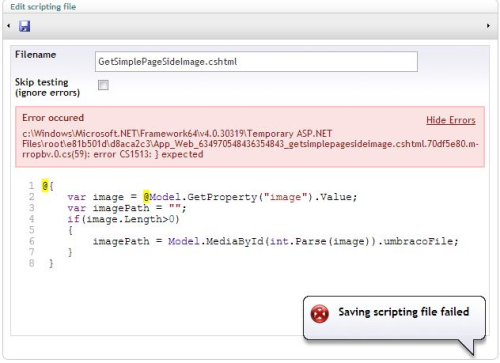Click the red error icon in notification
The image size is (500, 363).
[319, 313]
